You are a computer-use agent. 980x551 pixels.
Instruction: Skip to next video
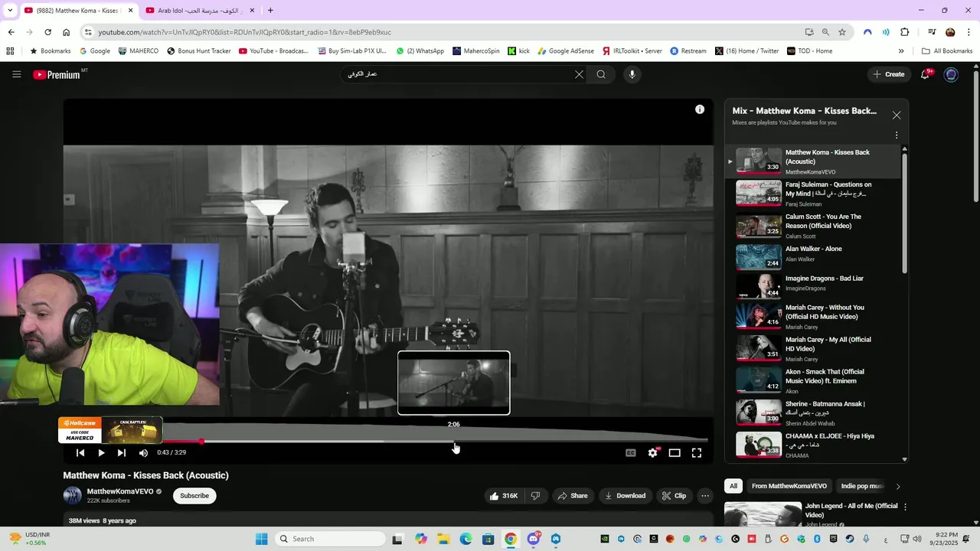[121, 453]
